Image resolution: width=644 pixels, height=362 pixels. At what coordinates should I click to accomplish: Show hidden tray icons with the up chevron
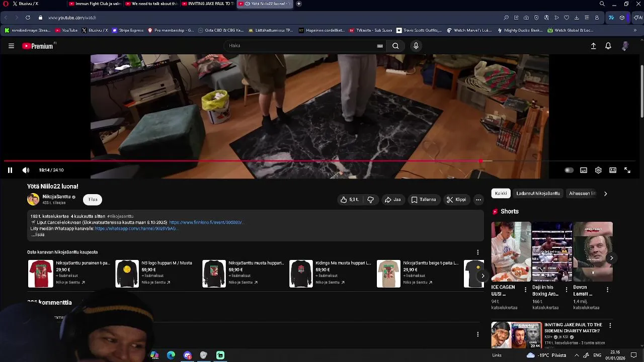(x=577, y=355)
